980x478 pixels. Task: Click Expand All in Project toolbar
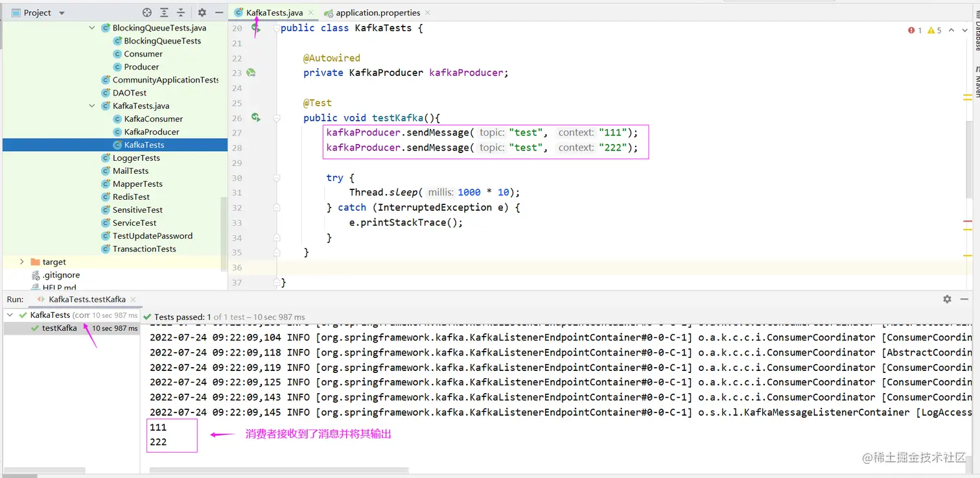pos(165,12)
